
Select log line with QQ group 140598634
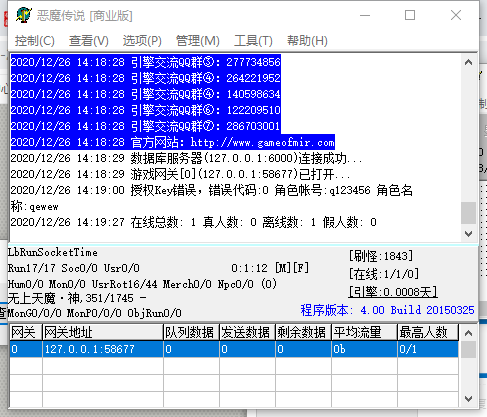pos(146,94)
